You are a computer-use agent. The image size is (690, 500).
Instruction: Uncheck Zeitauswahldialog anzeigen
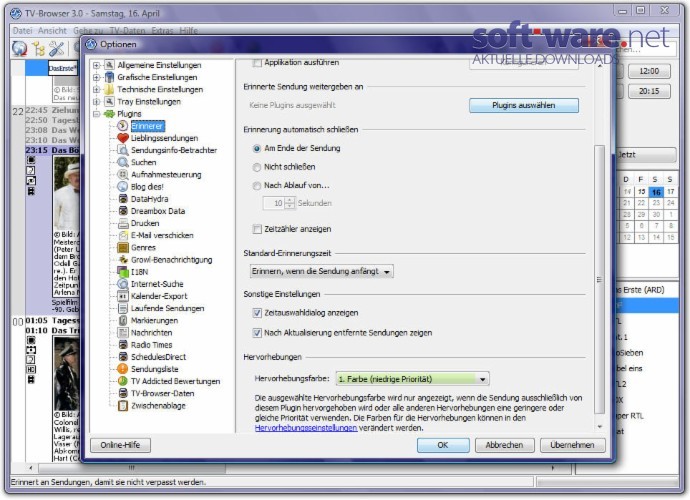point(257,313)
